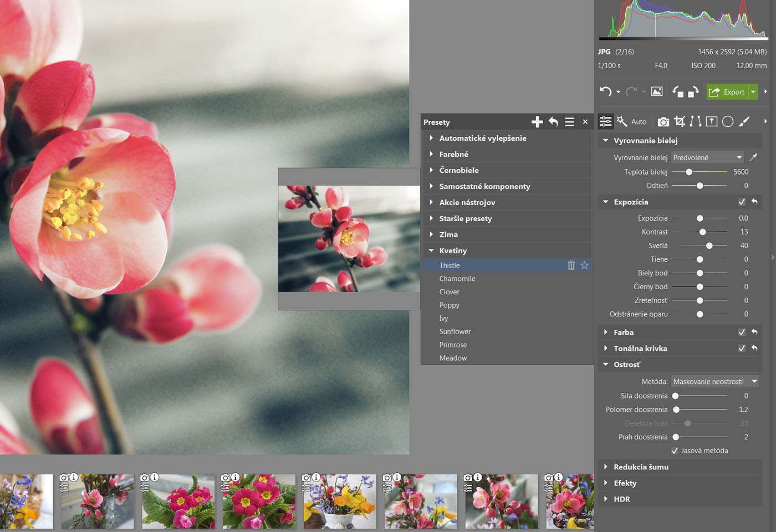Click the Export button
This screenshot has height=532, width=776.
click(727, 91)
